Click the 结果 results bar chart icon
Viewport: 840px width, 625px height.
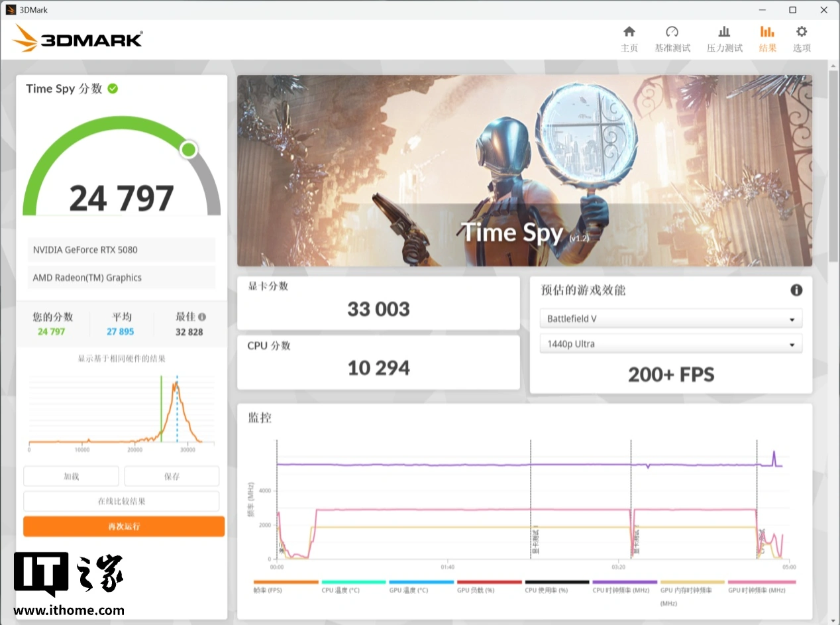pyautogui.click(x=767, y=32)
